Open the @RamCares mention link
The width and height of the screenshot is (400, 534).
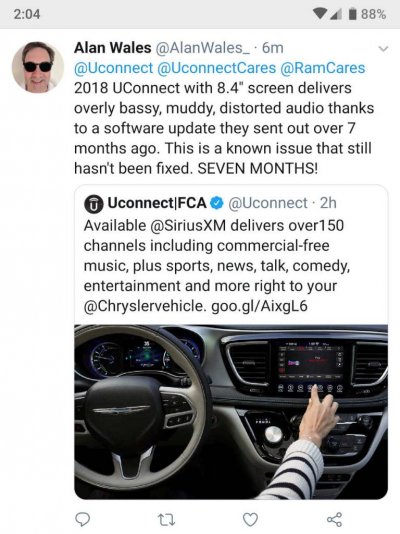pos(322,68)
